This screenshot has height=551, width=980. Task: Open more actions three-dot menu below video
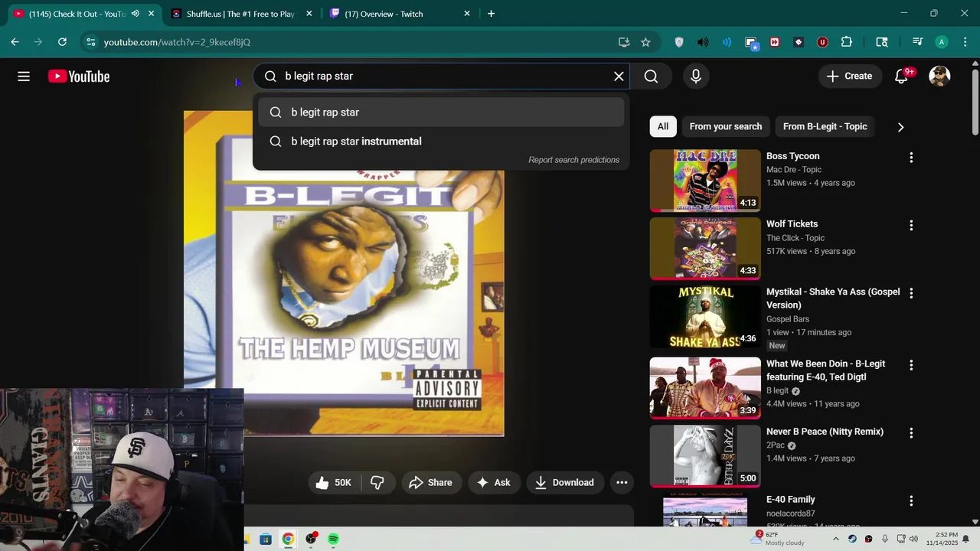click(622, 482)
